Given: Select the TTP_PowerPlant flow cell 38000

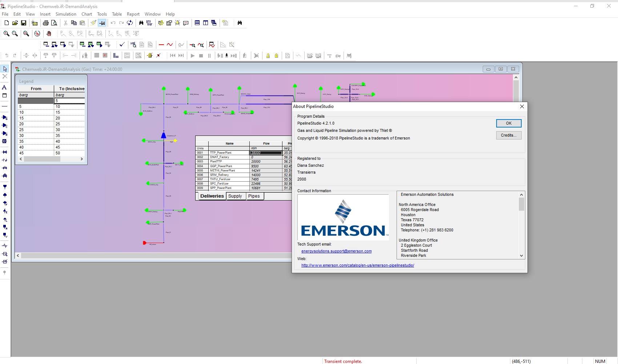Looking at the screenshot, I should 266,153.
